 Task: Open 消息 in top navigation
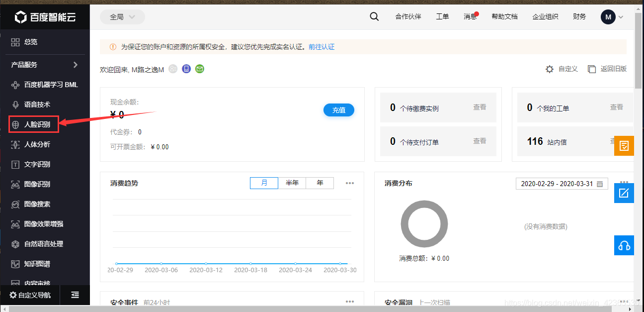tap(470, 16)
